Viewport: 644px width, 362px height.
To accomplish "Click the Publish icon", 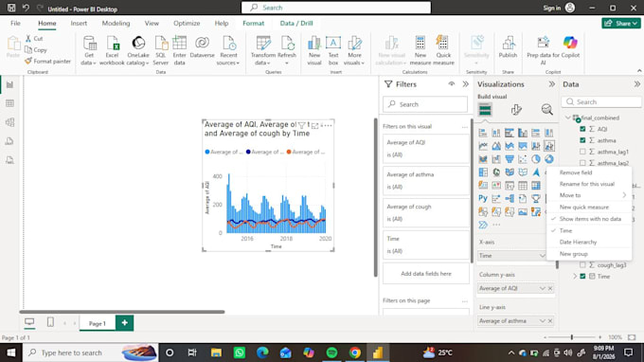I will coord(508,43).
